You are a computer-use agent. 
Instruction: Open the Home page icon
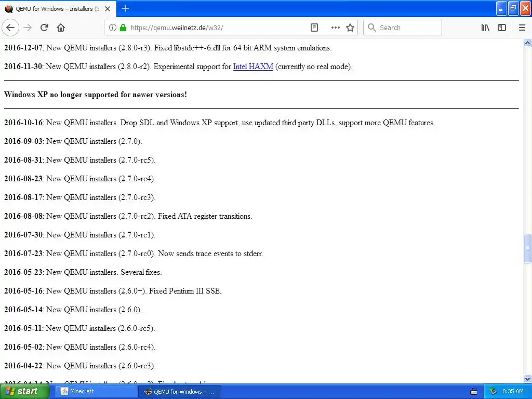61,28
